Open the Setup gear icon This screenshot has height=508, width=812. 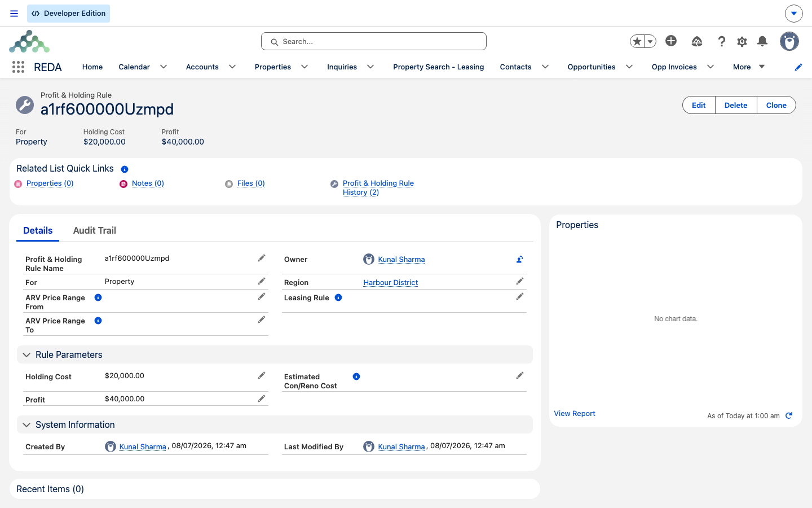(x=742, y=41)
